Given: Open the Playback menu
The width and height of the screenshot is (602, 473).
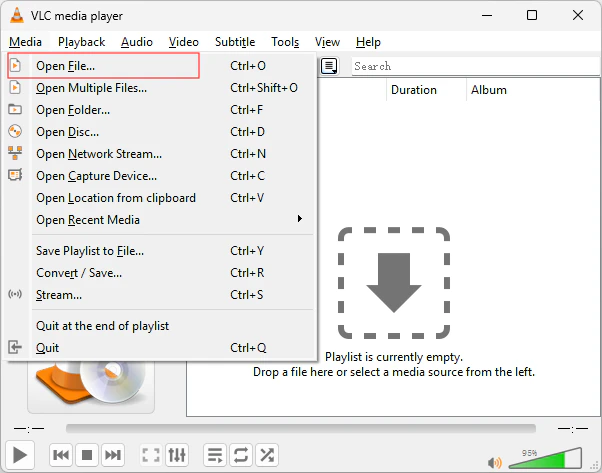Looking at the screenshot, I should (x=81, y=41).
